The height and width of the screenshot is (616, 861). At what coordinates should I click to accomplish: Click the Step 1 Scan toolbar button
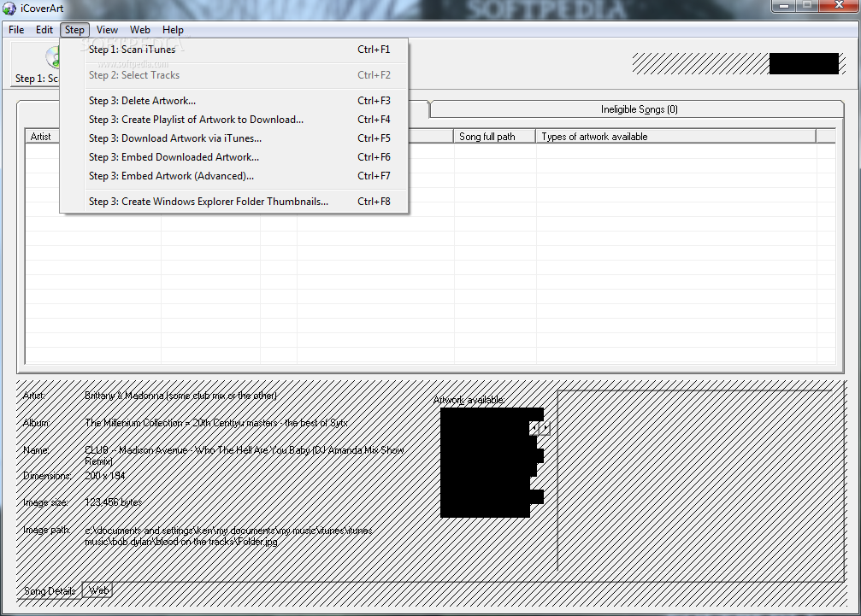tap(35, 64)
